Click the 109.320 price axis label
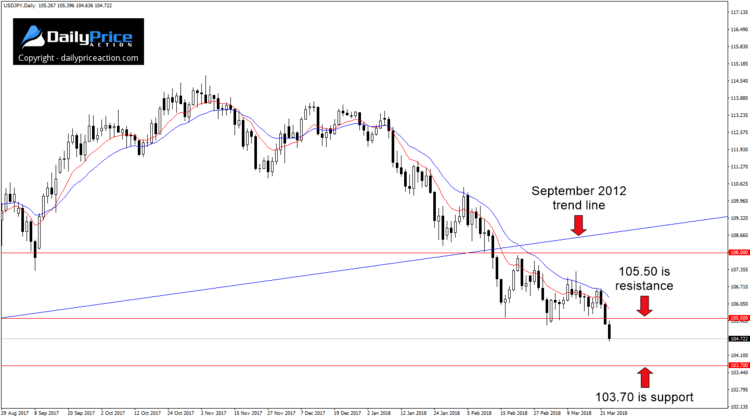 click(x=739, y=218)
